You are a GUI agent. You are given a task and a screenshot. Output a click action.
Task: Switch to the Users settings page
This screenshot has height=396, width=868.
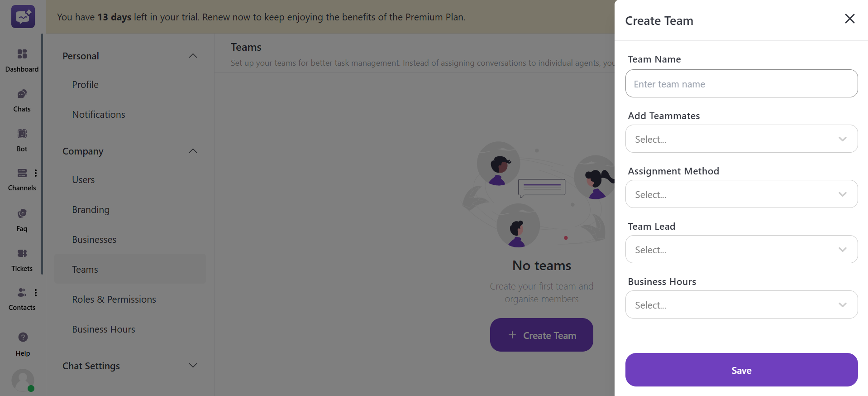[x=83, y=179]
